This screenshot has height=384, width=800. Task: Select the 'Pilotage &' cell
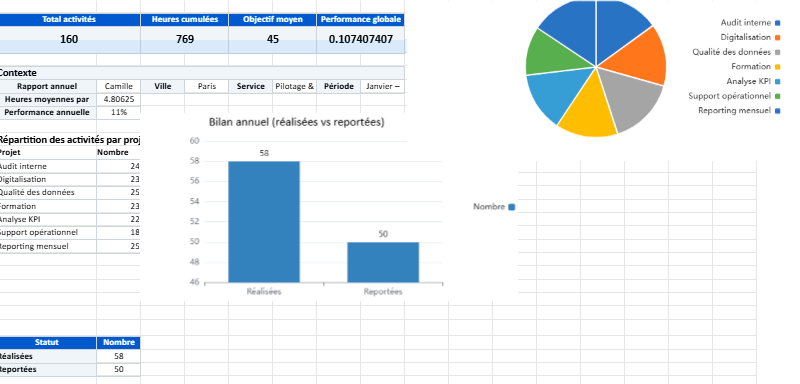pyautogui.click(x=294, y=86)
